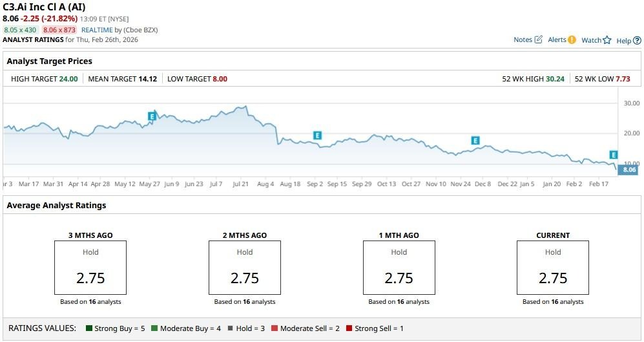Viewport: 644px width, 342px height.
Task: Click the C3.Ai Inc Cl A (AI) title
Action: tap(45, 7)
